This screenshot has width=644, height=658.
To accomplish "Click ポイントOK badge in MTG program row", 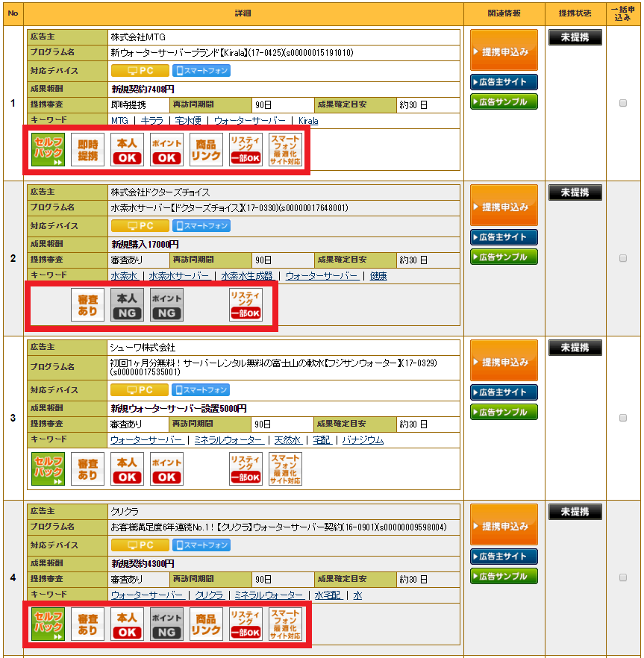I will 166,150.
